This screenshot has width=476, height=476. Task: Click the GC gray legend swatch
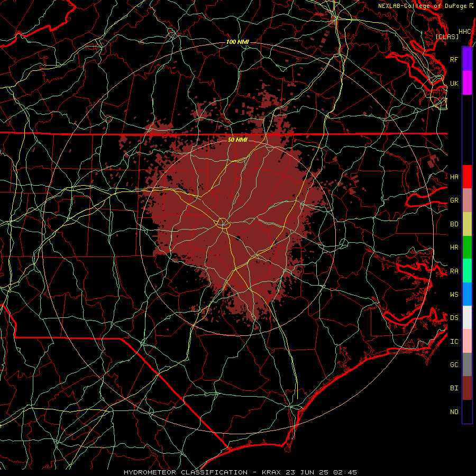pyautogui.click(x=467, y=364)
